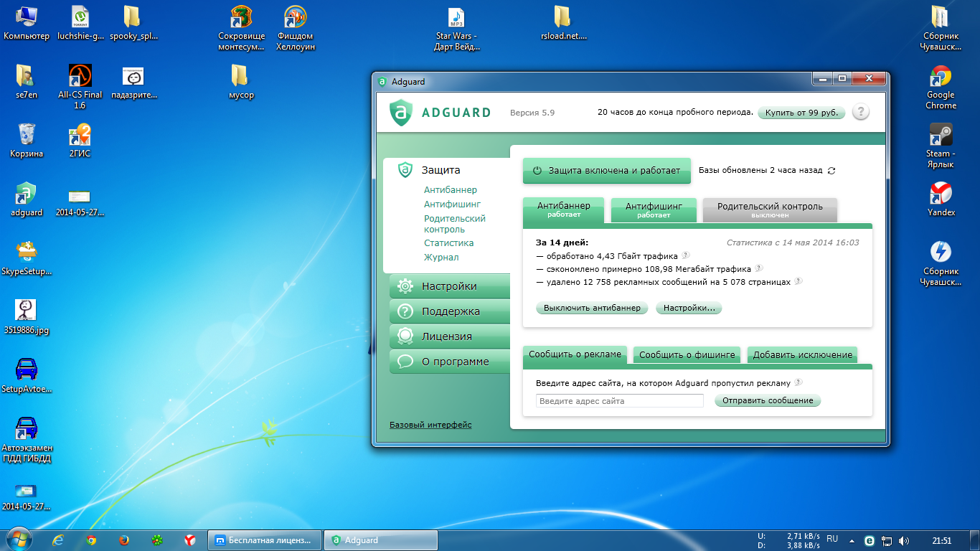The width and height of the screenshot is (980, 551).
Task: Select the мусор folder on the desktop
Action: [x=241, y=82]
